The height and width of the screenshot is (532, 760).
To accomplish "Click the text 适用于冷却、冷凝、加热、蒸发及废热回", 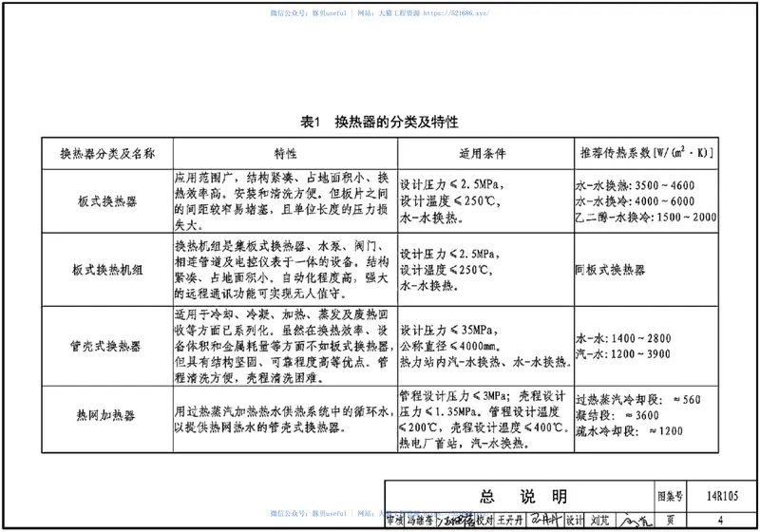I will [x=281, y=314].
